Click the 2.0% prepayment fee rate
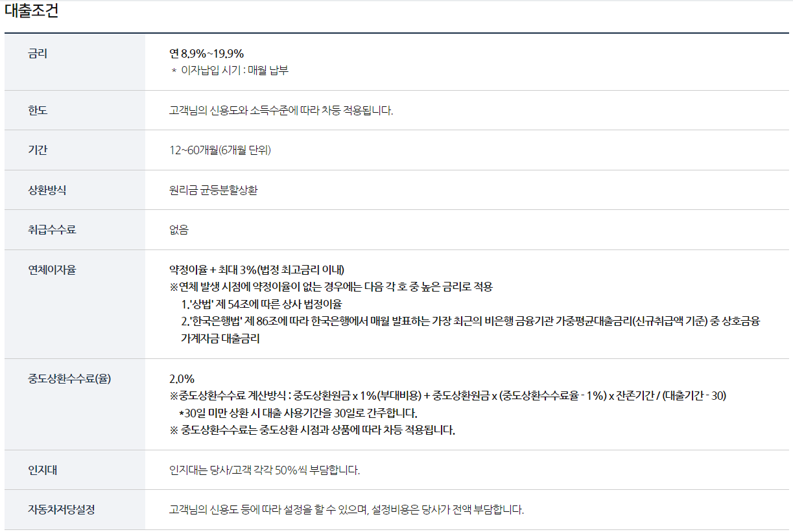 pos(182,379)
